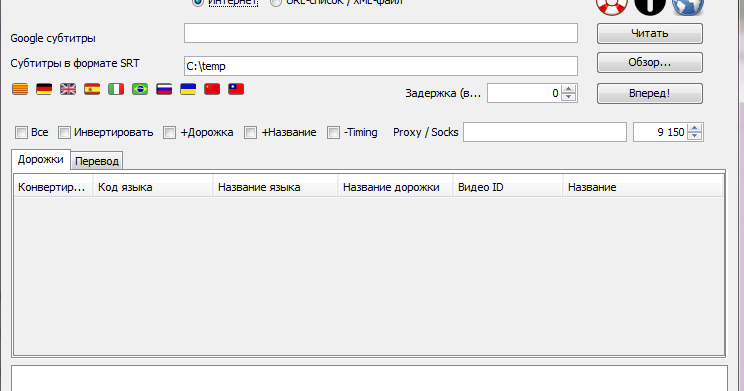Select the Italian flag icon

pyautogui.click(x=116, y=89)
